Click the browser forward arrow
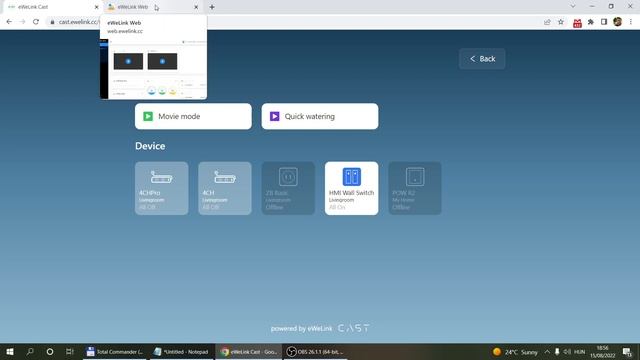The height and width of the screenshot is (360, 640). coord(22,22)
